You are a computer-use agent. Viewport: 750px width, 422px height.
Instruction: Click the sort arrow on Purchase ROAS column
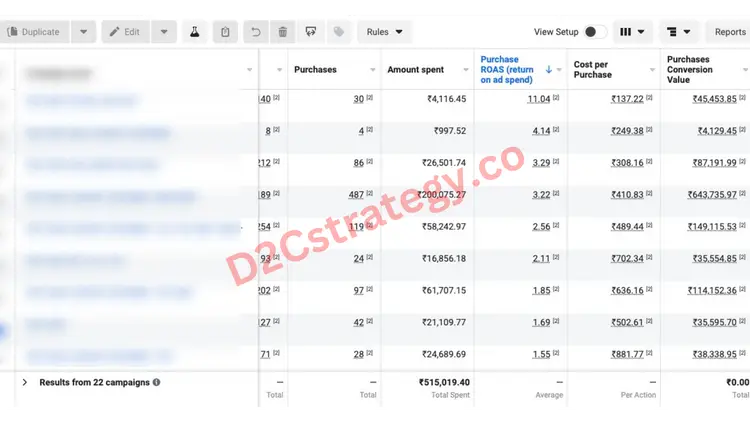point(548,70)
